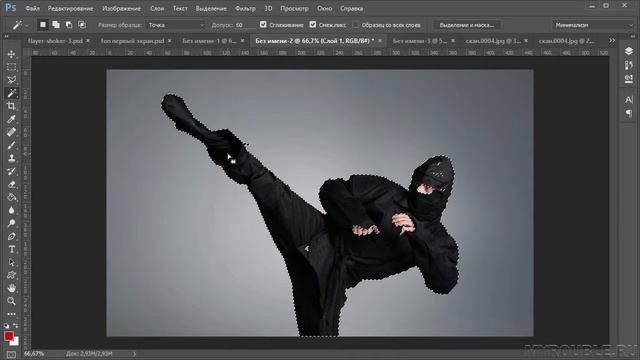Select the Clone Stamp tool
Viewport: 640px width, 360px height.
(11, 158)
